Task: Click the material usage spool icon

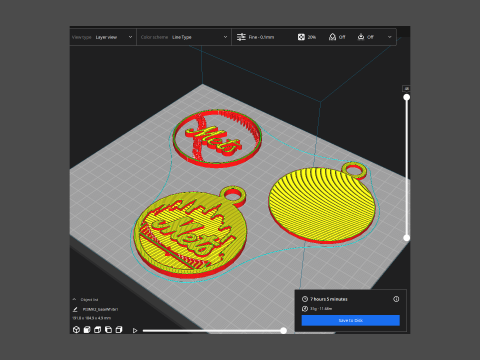Action: click(305, 309)
